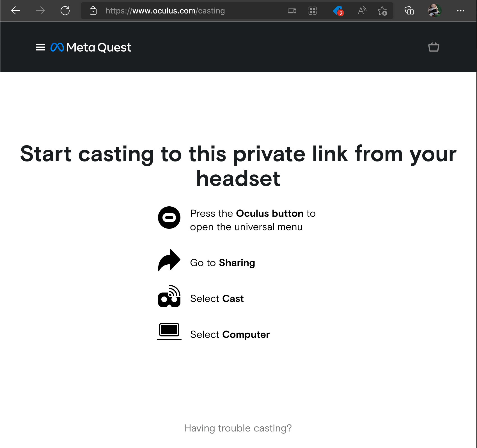Open the cast-to-device icon in the address bar

[292, 11]
